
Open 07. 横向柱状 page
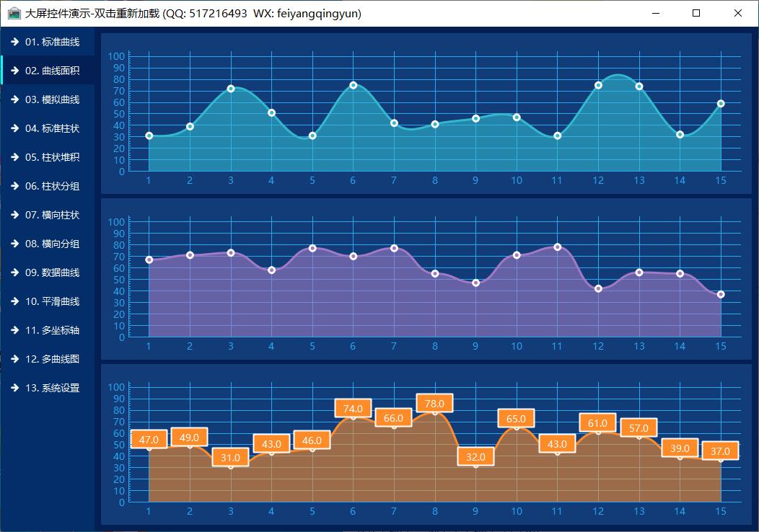click(52, 215)
